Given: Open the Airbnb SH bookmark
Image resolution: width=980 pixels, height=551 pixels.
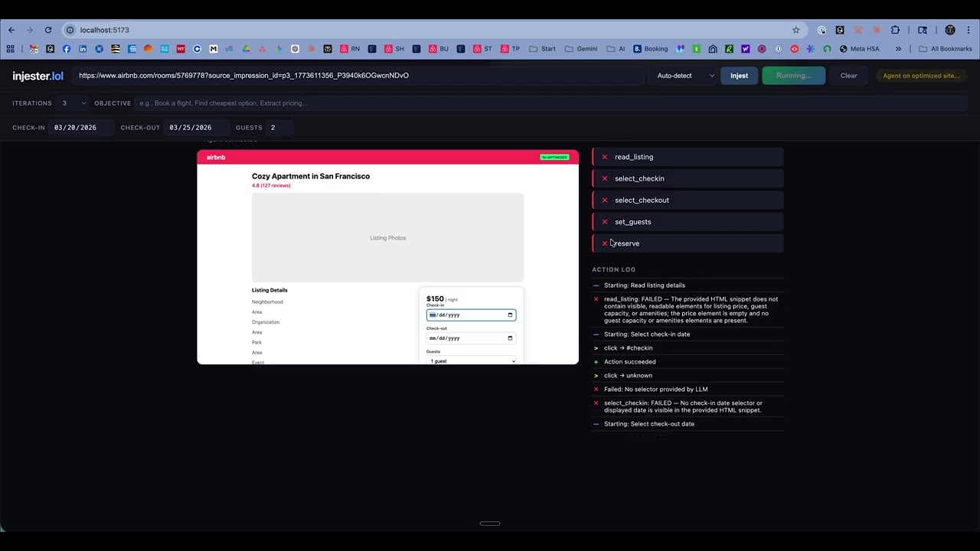Looking at the screenshot, I should tap(394, 49).
